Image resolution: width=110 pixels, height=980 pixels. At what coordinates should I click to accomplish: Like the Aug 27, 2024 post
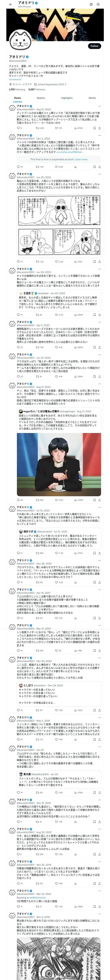(x=58, y=128)
